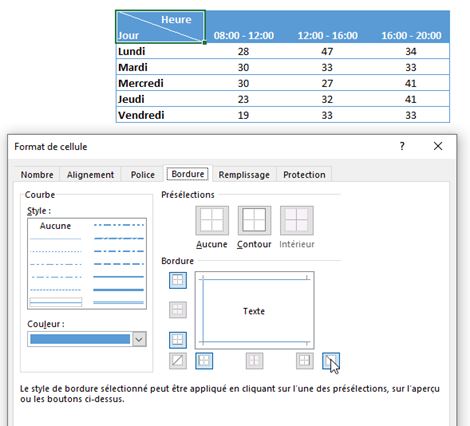The width and height of the screenshot is (470, 426).
Task: Apply the Aucune border preset icon
Action: pyautogui.click(x=212, y=220)
